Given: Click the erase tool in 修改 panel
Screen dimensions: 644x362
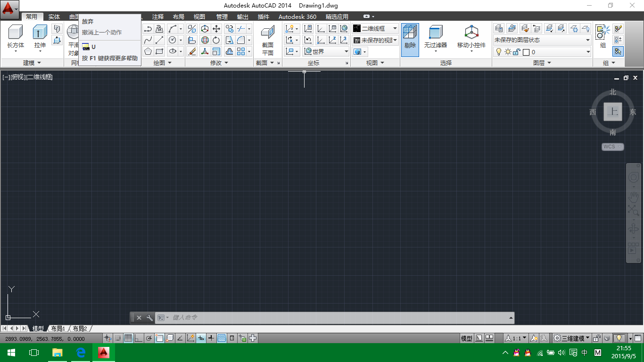Looking at the screenshot, I should (192, 51).
